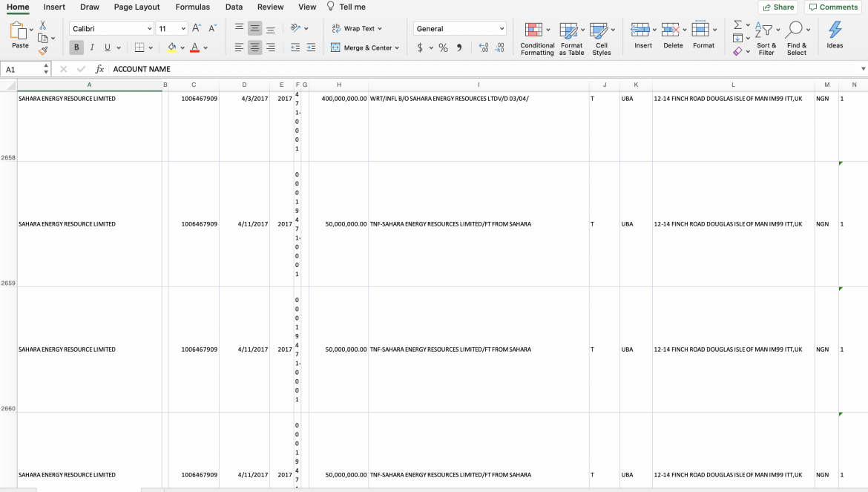This screenshot has width=868, height=492.
Task: Click the Delete cells icon
Action: point(671,30)
